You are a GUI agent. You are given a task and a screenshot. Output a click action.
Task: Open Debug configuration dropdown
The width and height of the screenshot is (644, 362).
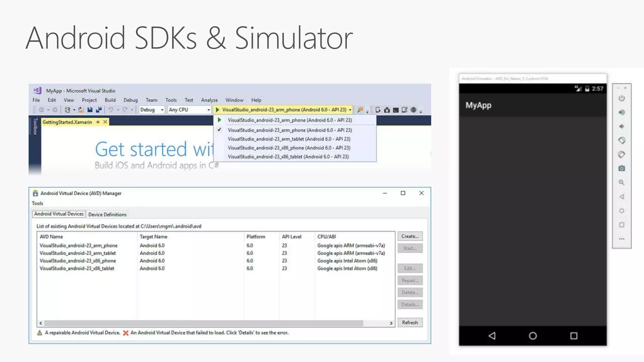[x=162, y=110]
